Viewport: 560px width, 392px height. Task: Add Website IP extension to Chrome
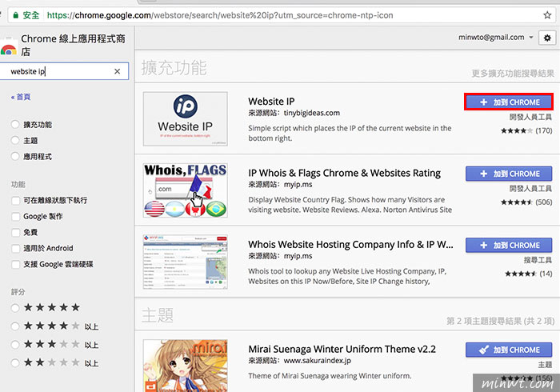(509, 102)
